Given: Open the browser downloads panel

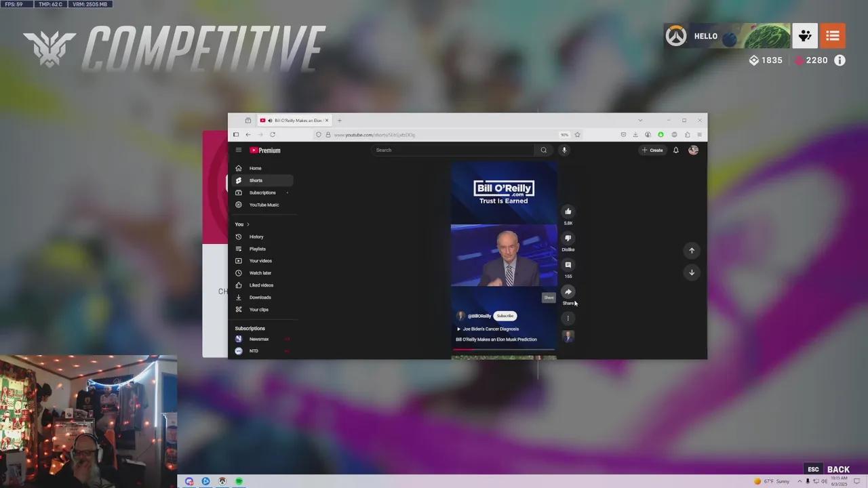Looking at the screenshot, I should (635, 135).
